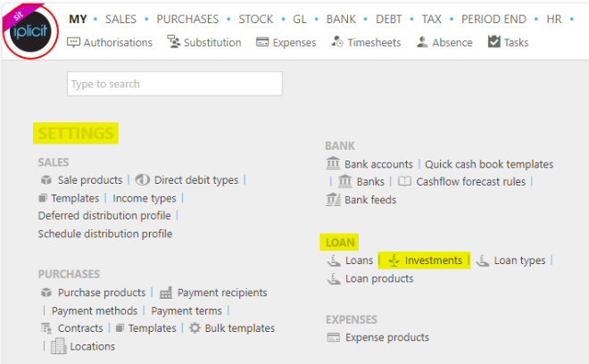This screenshot has height=364, width=589.
Task: Click the Substitution people icon
Action: 173,42
